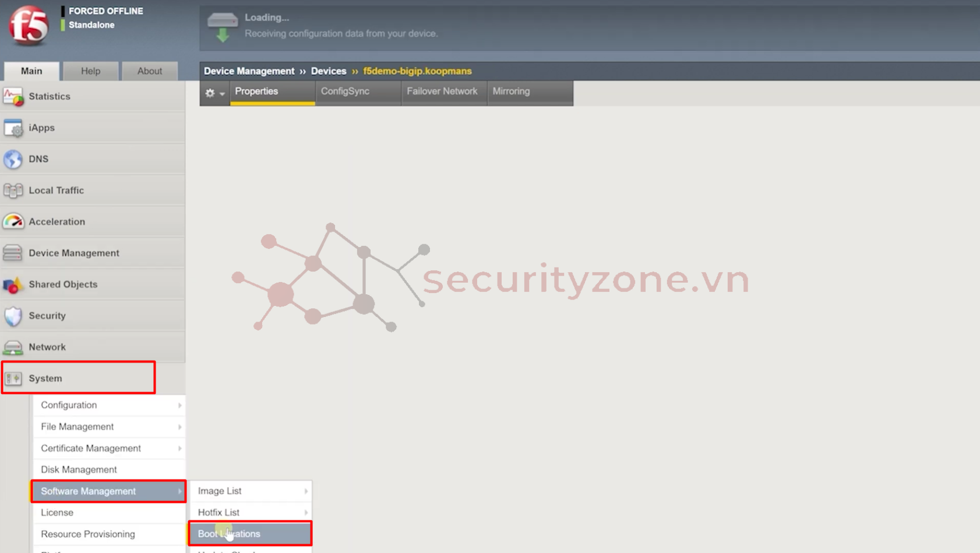Expand the Image List submenu arrow

coord(306,491)
